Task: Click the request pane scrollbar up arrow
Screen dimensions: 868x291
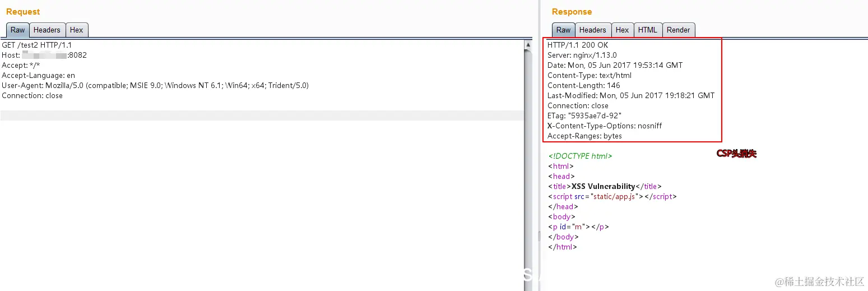Action: (x=528, y=44)
